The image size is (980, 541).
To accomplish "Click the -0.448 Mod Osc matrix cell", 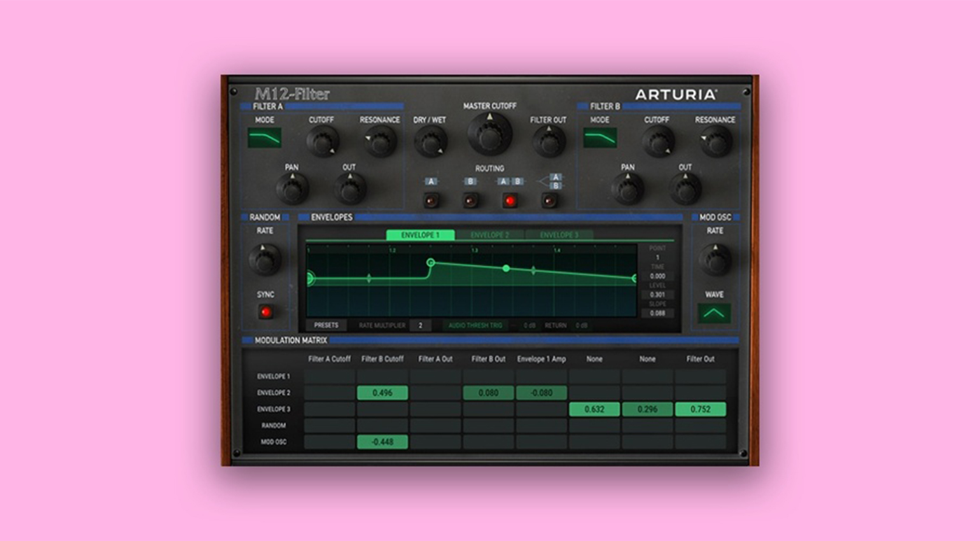I will (x=382, y=442).
